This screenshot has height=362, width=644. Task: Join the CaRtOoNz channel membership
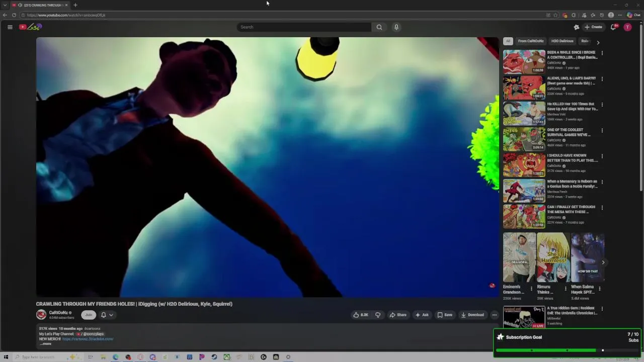[x=89, y=315]
